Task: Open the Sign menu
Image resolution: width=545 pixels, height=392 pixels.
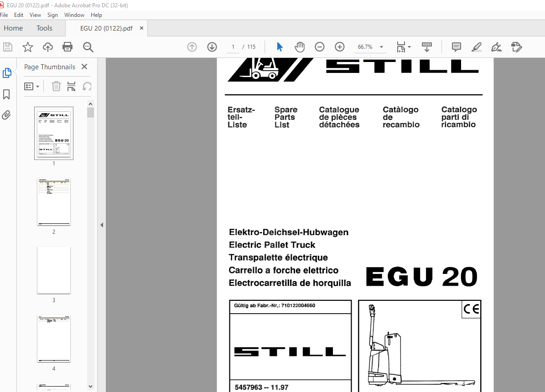Action: [52, 15]
